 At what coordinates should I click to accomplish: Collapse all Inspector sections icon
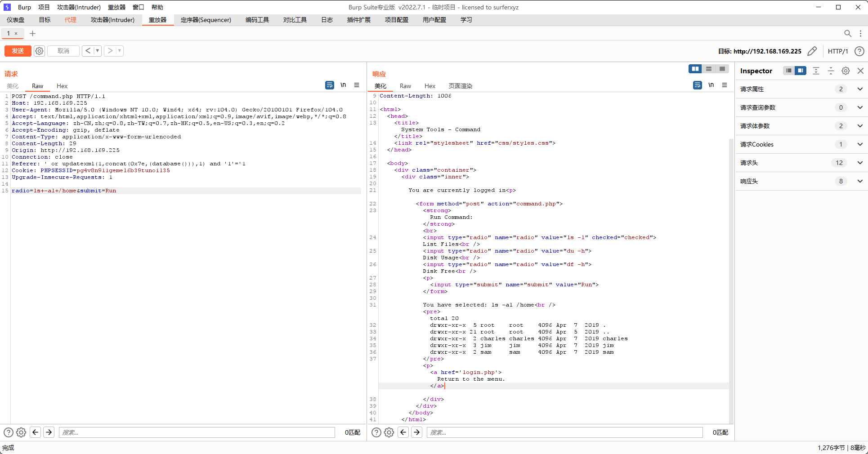[831, 71]
